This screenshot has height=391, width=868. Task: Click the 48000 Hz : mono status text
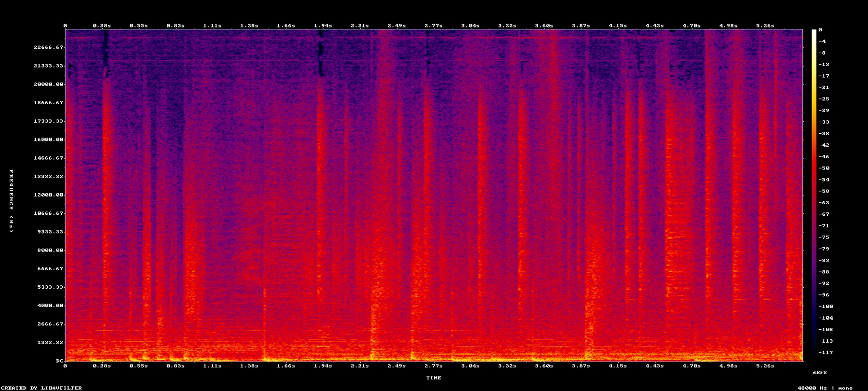[x=825, y=388]
